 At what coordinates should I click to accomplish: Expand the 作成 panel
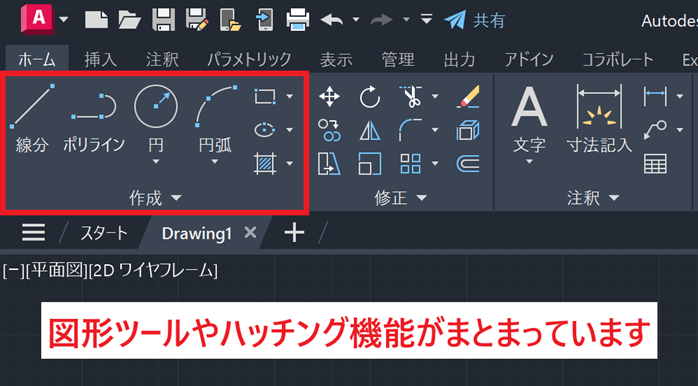(156, 198)
